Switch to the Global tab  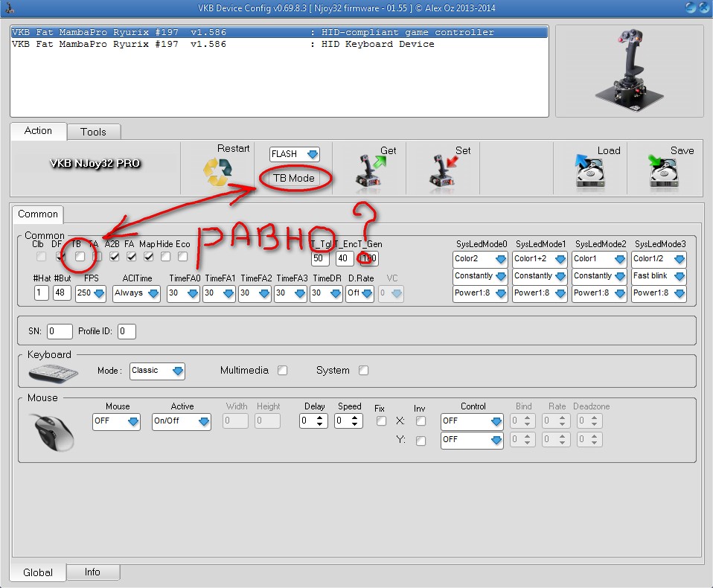pos(38,572)
